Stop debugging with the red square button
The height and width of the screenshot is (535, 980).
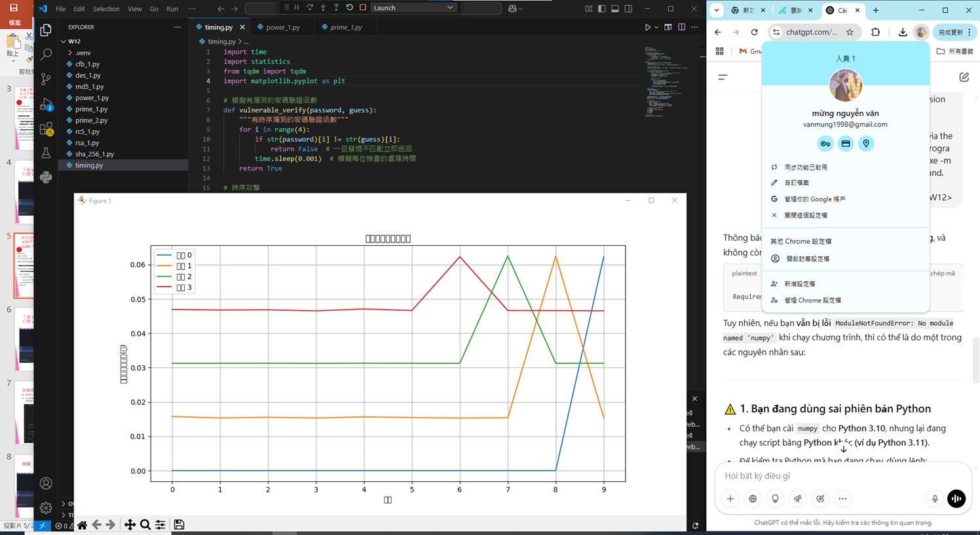pyautogui.click(x=363, y=8)
